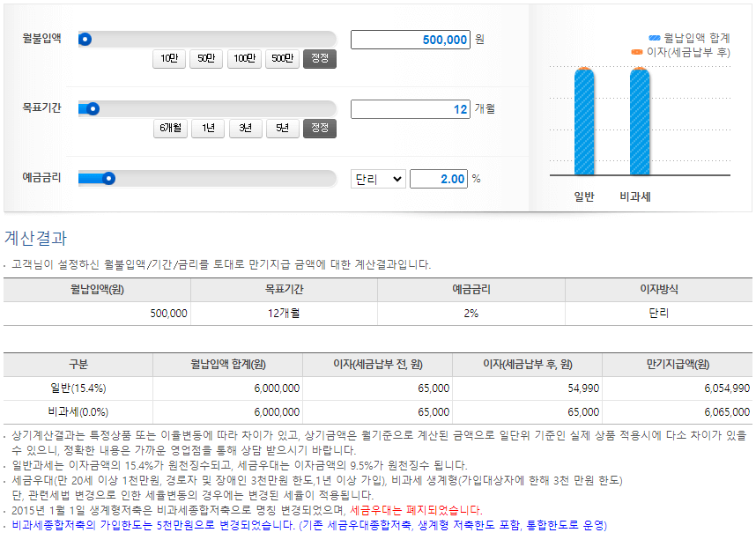This screenshot has width=756, height=540.
Task: Open the 단리 interest method dropdown
Action: point(378,177)
